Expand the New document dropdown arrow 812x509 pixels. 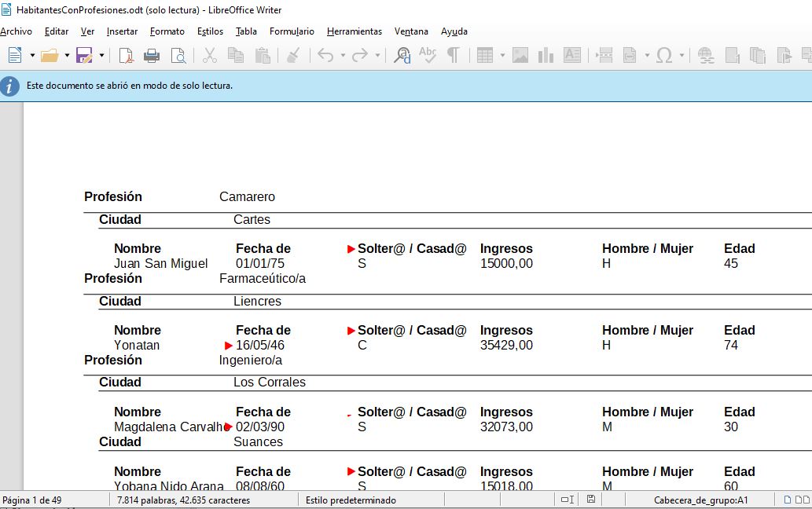tap(32, 55)
